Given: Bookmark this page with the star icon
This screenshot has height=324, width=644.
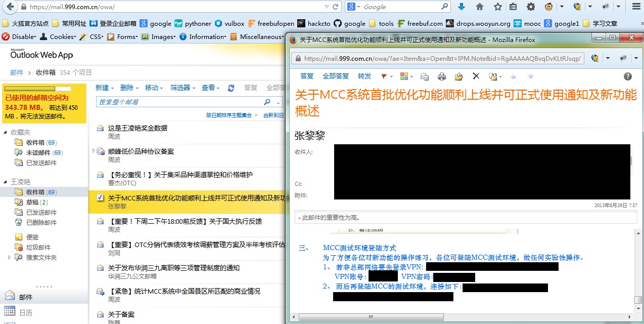Looking at the screenshot, I should pyautogui.click(x=497, y=7).
